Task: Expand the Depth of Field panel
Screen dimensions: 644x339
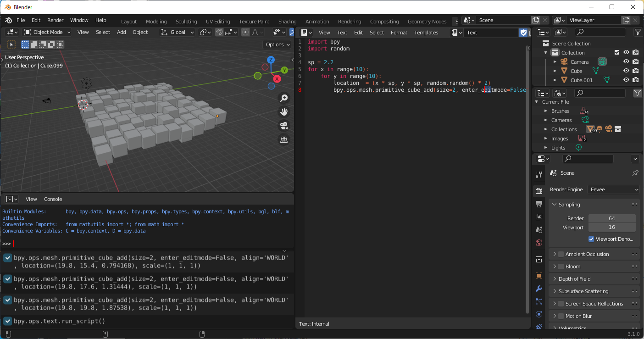Action: (574, 279)
